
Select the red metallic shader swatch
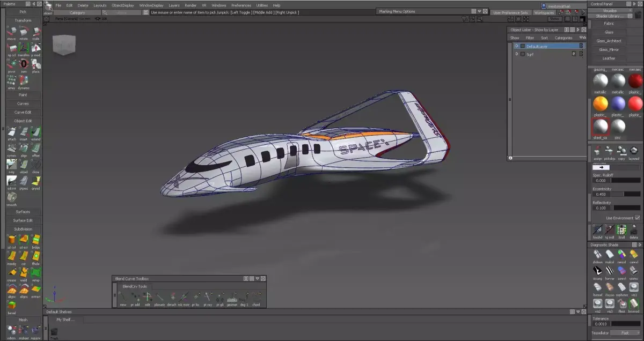coord(635,81)
